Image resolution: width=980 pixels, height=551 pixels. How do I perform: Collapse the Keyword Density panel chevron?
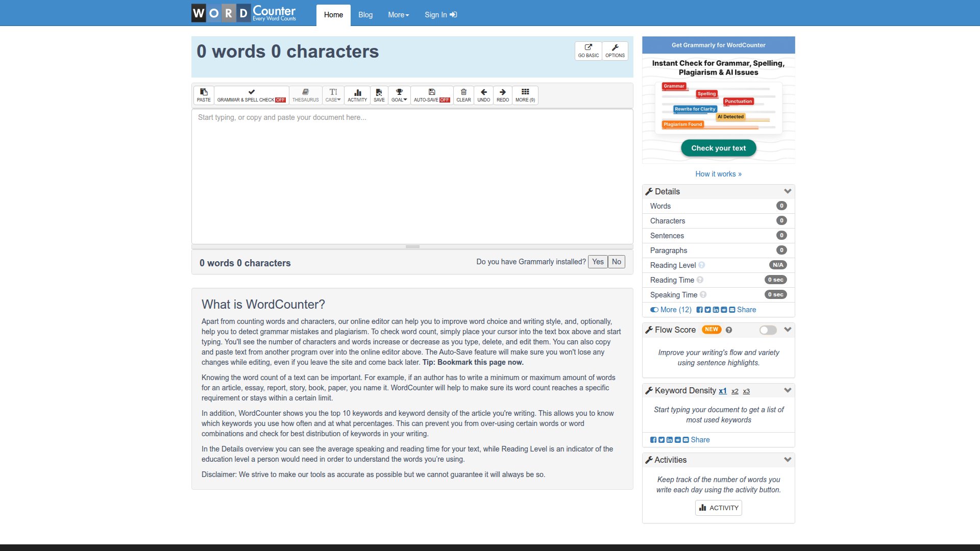788,391
